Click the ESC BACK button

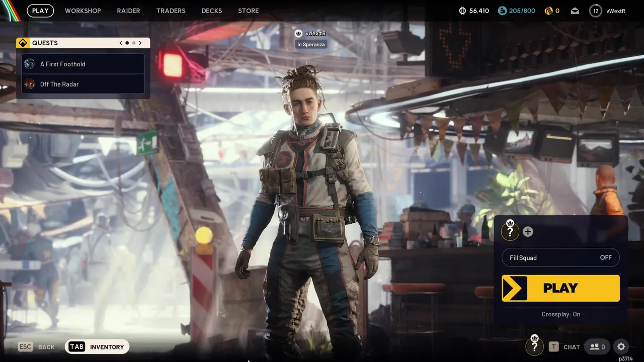click(36, 347)
